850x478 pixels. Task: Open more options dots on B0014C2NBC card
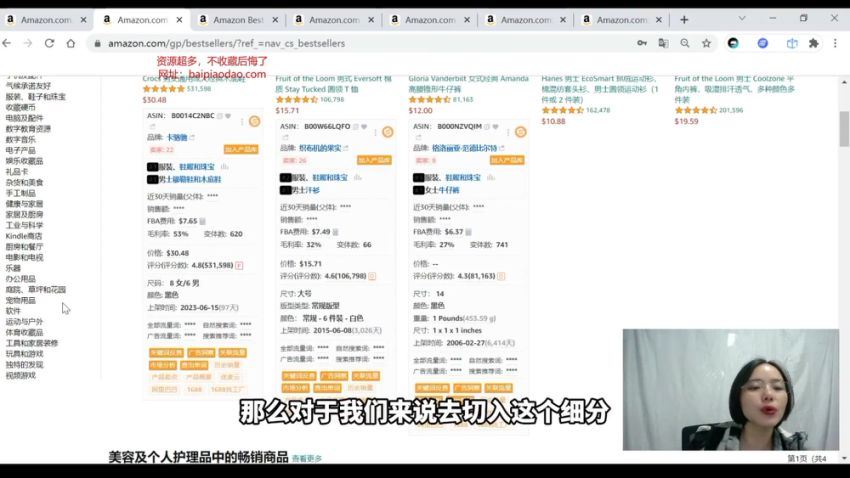pyautogui.click(x=242, y=122)
